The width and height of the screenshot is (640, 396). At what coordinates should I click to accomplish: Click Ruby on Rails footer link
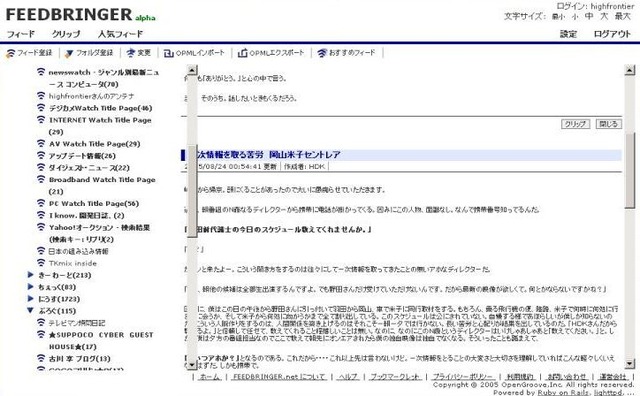click(x=562, y=392)
